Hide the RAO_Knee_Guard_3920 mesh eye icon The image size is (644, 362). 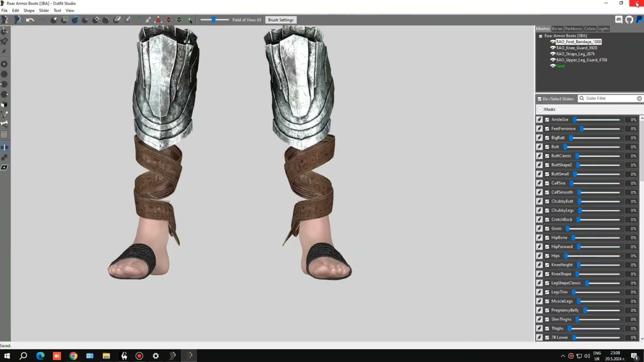pos(553,48)
